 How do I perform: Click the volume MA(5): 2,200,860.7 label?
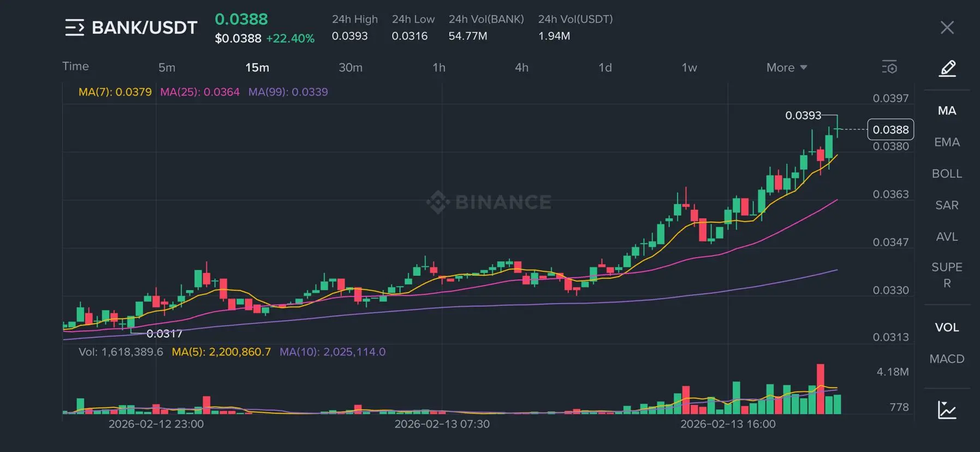(221, 352)
